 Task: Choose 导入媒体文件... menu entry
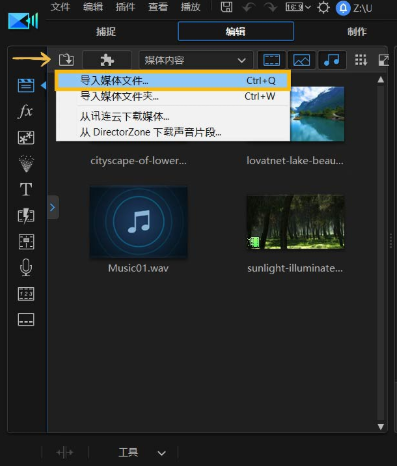(173, 81)
